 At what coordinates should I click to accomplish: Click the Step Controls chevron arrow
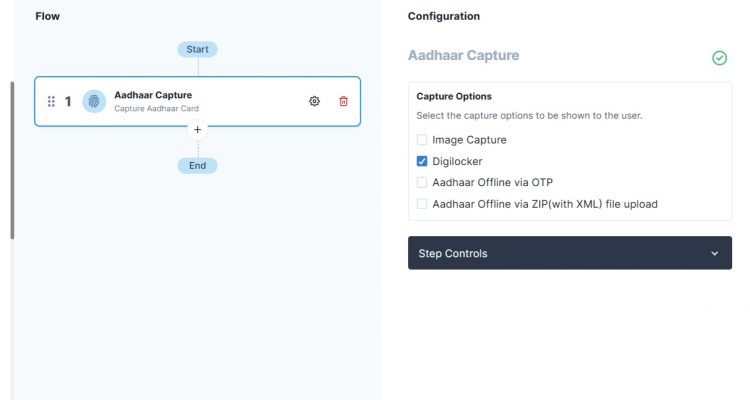[715, 253]
